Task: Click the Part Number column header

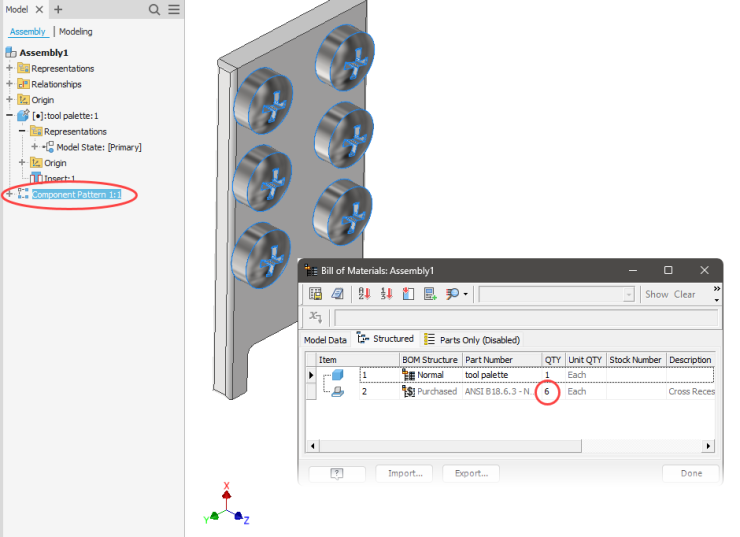Action: [502, 360]
